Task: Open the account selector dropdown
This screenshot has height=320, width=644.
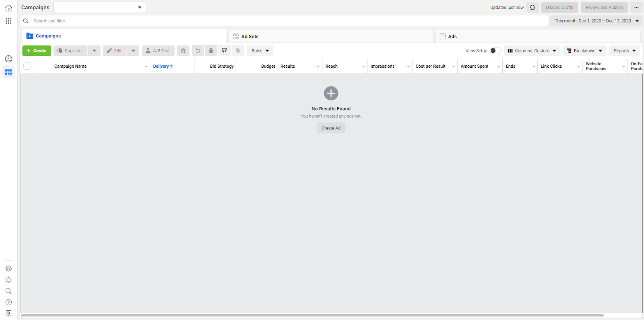Action: tap(100, 7)
